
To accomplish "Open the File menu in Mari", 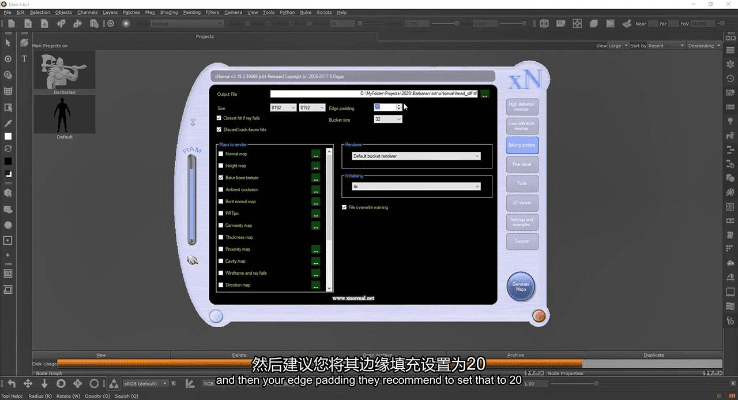I will (x=8, y=12).
